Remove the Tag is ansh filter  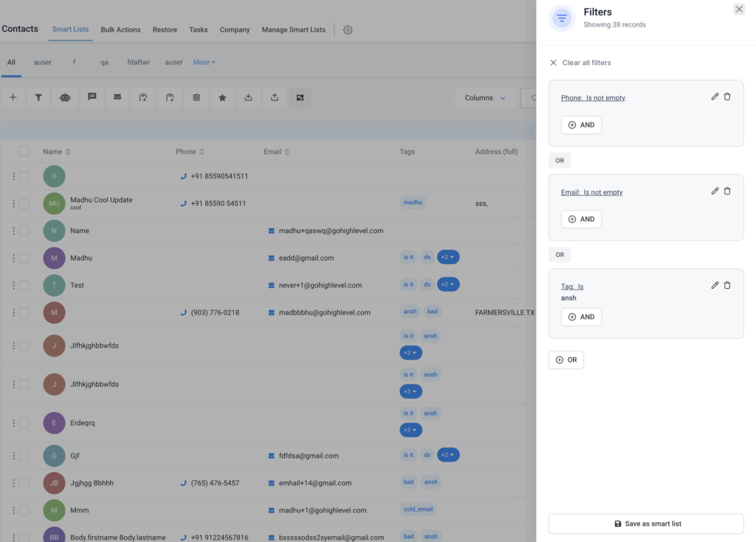(x=727, y=285)
